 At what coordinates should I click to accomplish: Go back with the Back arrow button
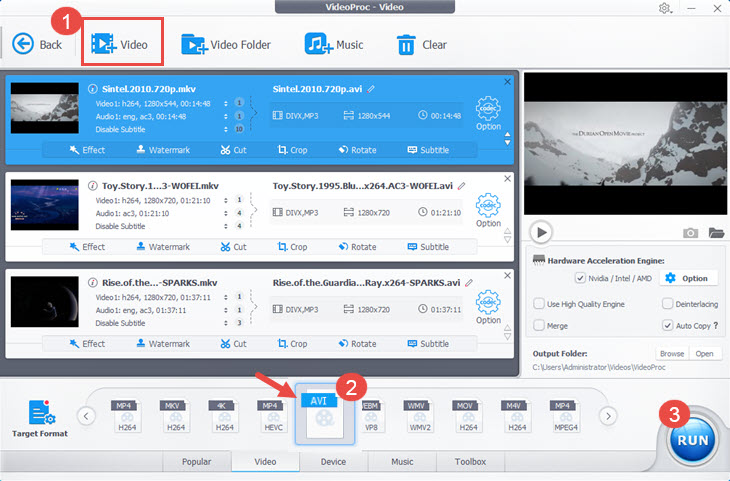click(x=37, y=44)
